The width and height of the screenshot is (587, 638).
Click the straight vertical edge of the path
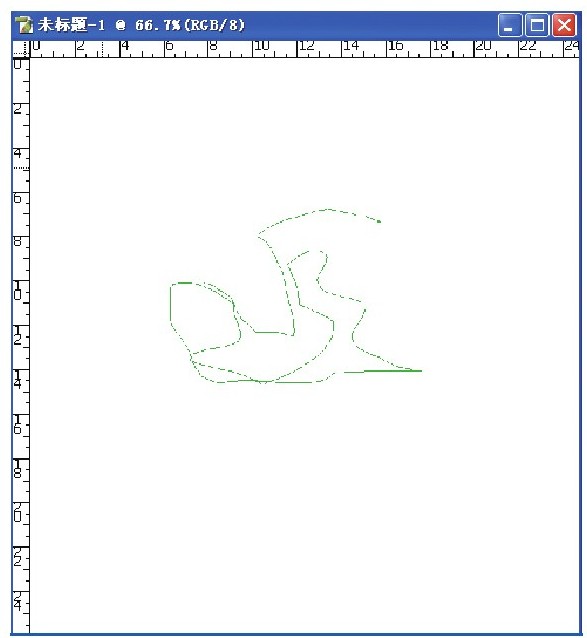coord(170,303)
